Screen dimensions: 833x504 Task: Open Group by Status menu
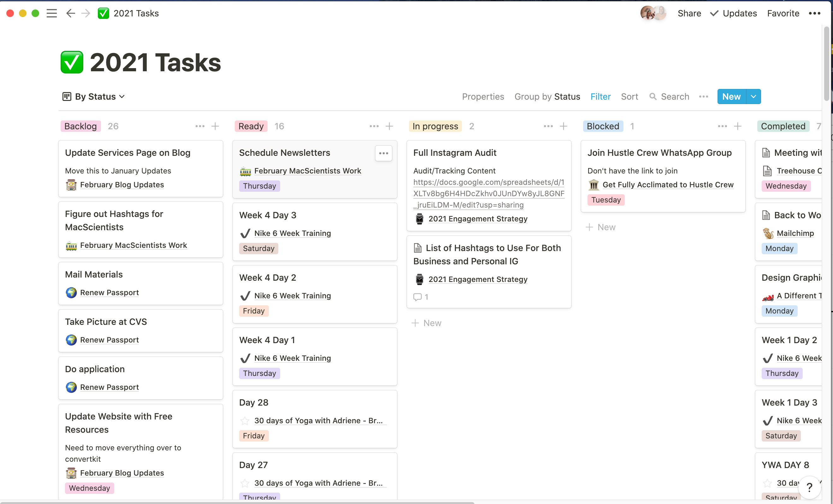click(547, 97)
